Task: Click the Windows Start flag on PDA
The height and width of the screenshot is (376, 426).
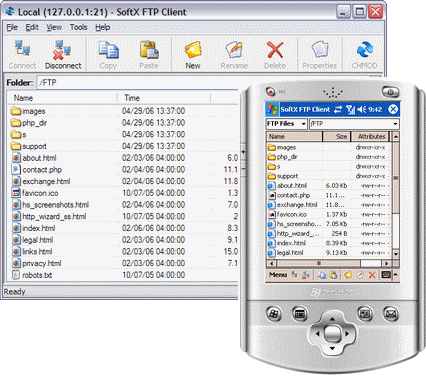Action: point(272,109)
